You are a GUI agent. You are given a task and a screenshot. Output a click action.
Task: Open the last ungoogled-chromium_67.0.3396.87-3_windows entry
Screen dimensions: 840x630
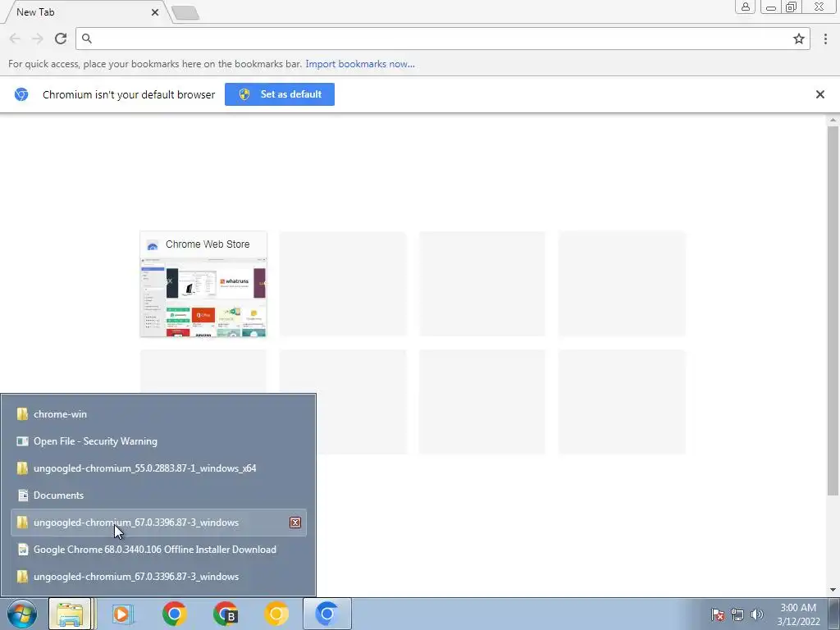[158, 577]
